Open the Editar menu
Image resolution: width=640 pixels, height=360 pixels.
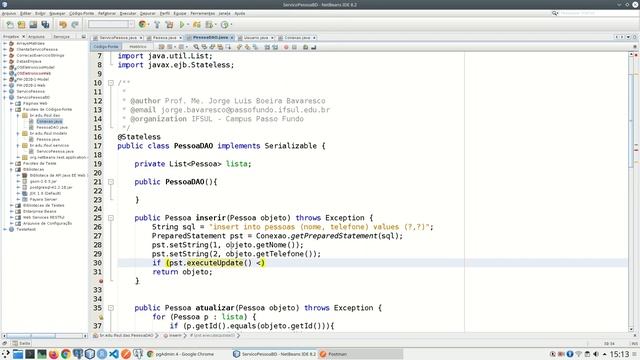click(25, 13)
